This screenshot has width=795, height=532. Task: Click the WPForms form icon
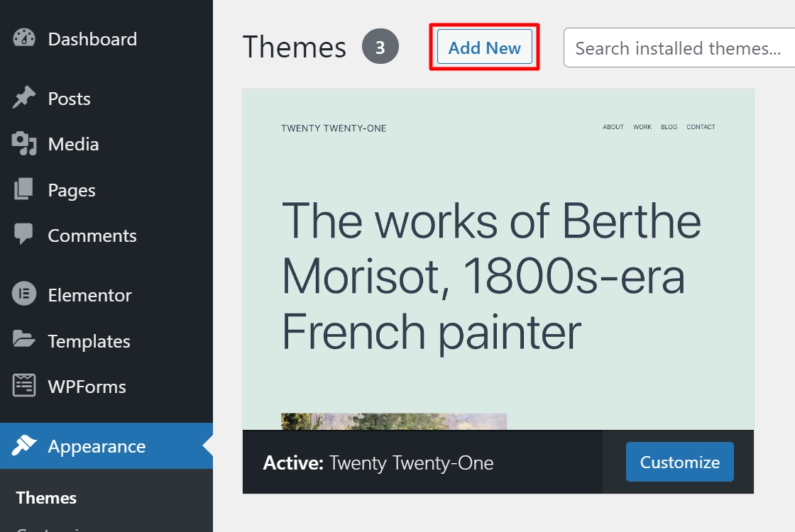[24, 387]
